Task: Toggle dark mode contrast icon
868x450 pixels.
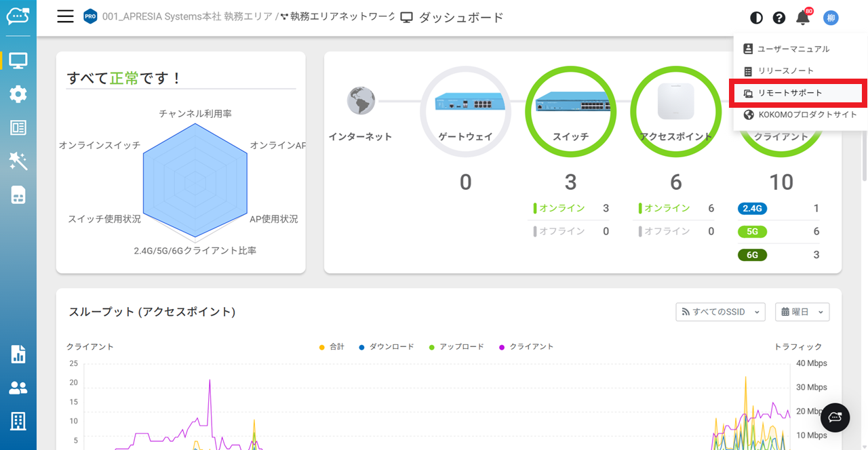Action: (x=756, y=18)
